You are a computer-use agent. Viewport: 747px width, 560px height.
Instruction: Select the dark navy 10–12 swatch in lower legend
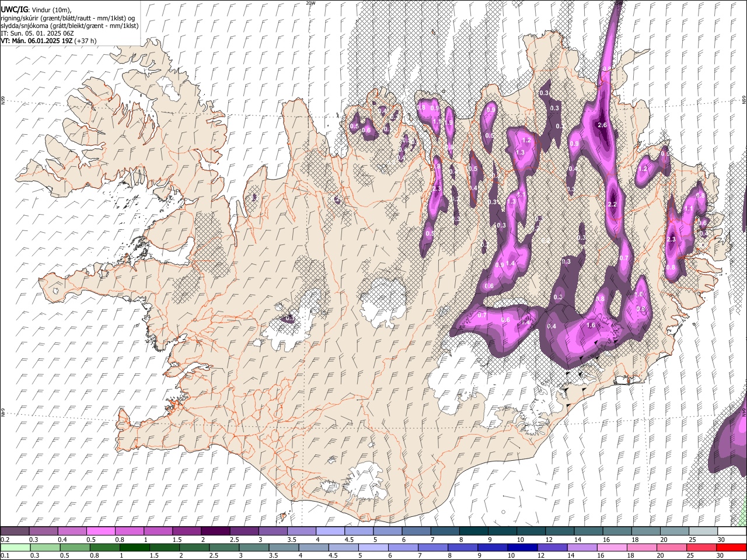pos(521,547)
